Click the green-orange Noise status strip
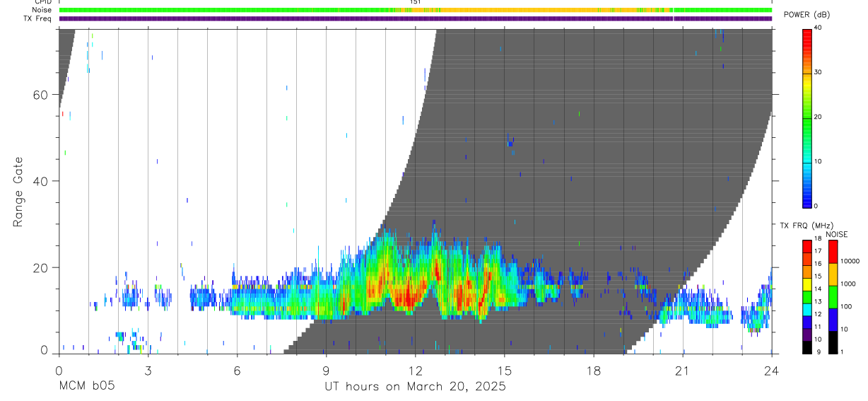 coord(416,10)
